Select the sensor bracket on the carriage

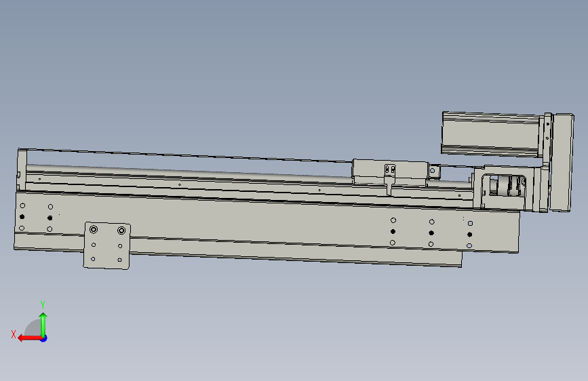tap(389, 179)
